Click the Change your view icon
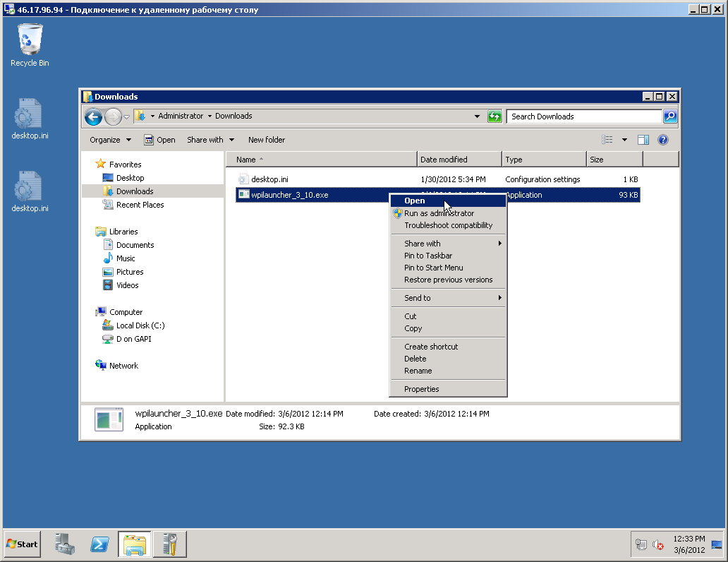This screenshot has height=562, width=728. pyautogui.click(x=607, y=140)
